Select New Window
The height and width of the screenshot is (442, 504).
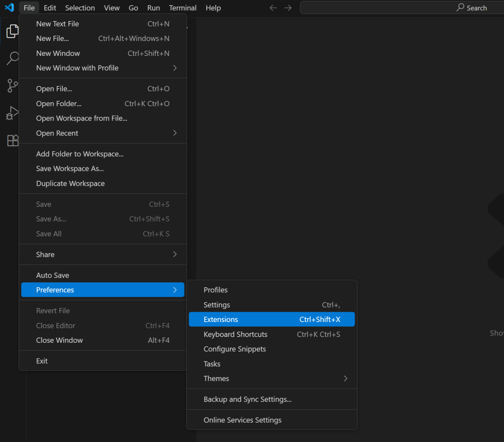click(103, 53)
